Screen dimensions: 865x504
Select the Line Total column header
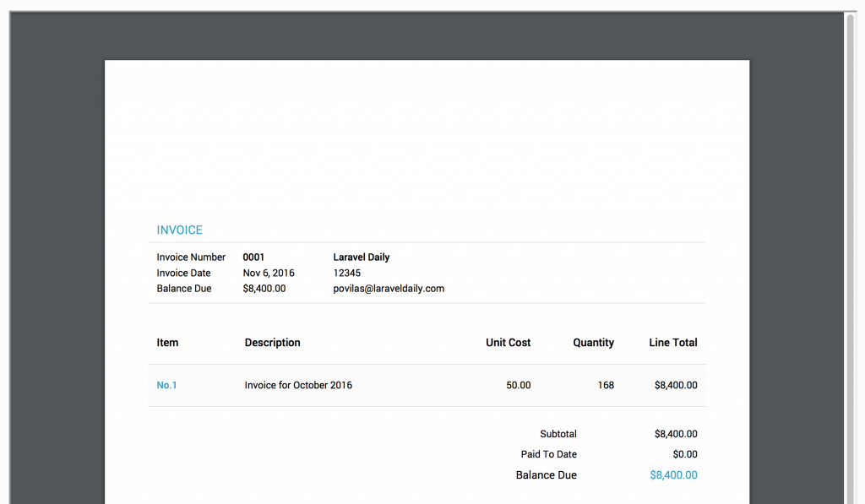point(672,342)
